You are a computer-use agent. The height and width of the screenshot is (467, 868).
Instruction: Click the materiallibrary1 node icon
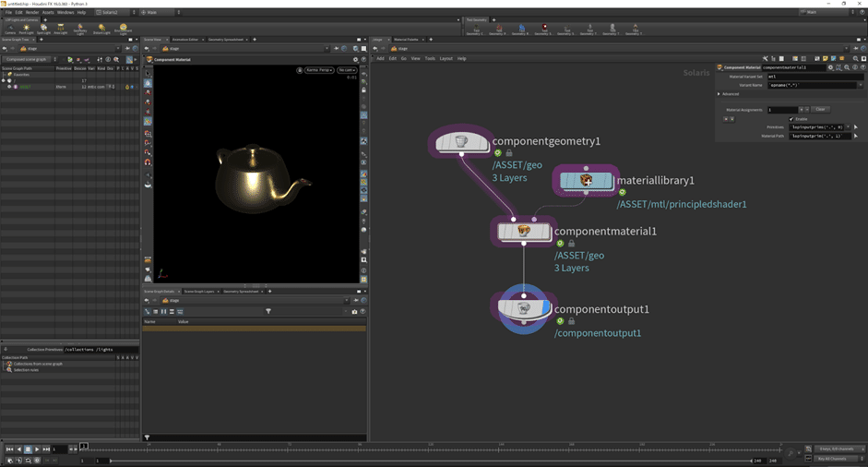coord(586,181)
